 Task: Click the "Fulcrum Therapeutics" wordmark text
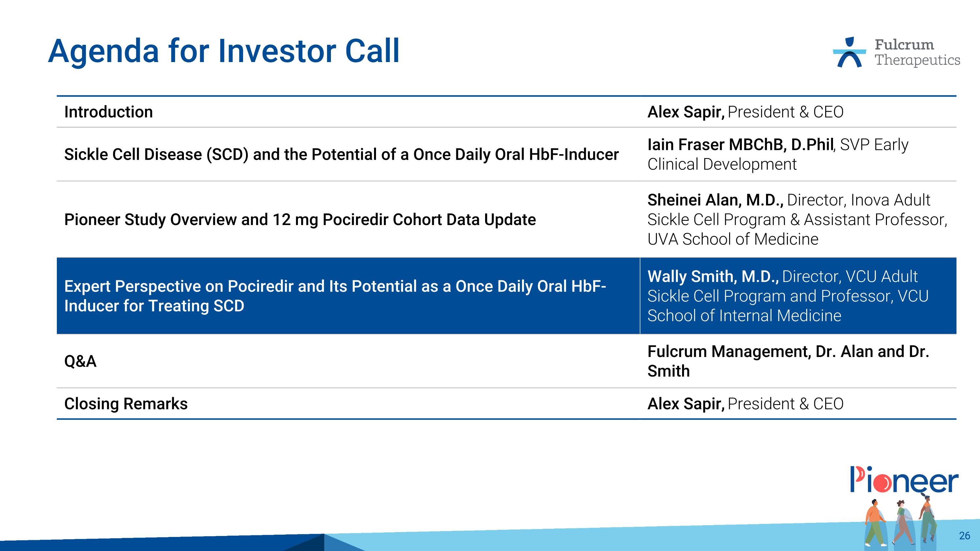click(x=917, y=53)
